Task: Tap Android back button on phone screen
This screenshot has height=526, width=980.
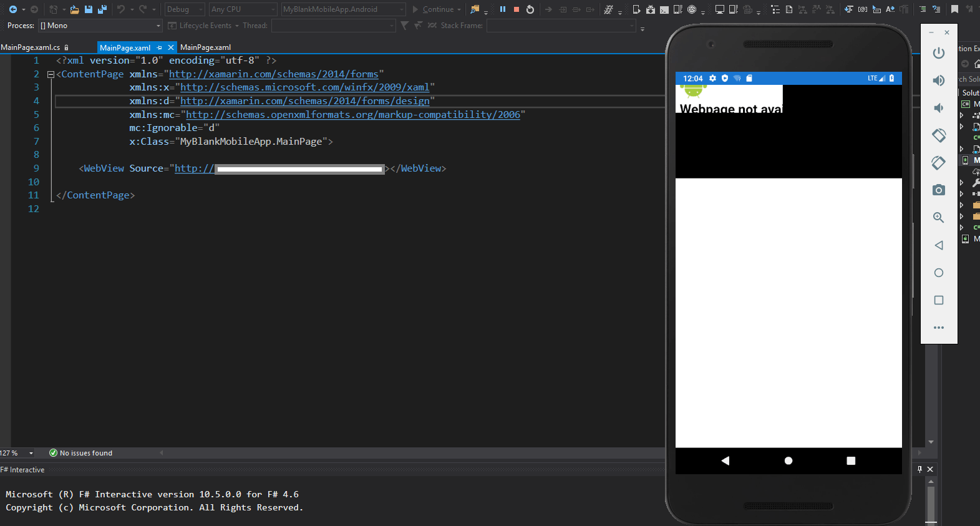Action: point(725,460)
